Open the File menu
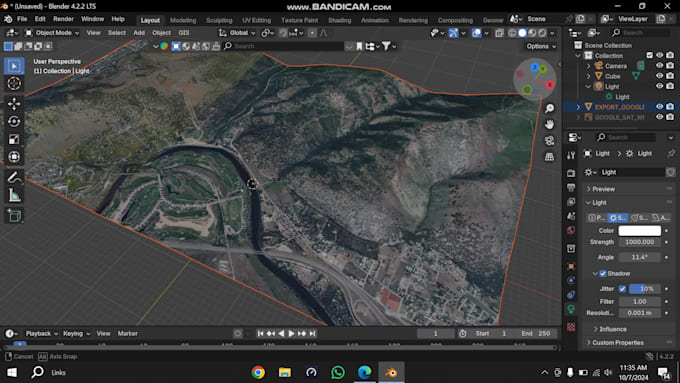Viewport: 680px width, 383px height. point(22,19)
